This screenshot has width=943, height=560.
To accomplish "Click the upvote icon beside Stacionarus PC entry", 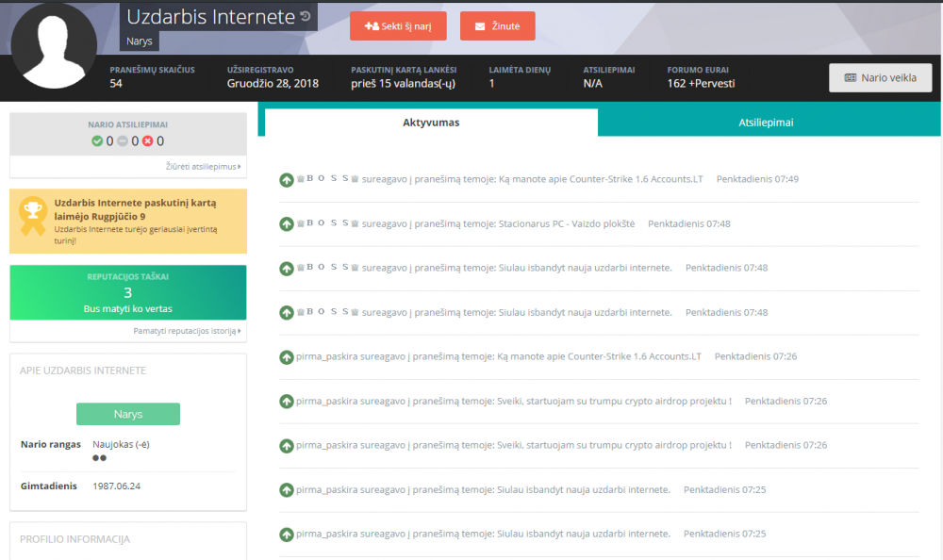I will pyautogui.click(x=287, y=224).
